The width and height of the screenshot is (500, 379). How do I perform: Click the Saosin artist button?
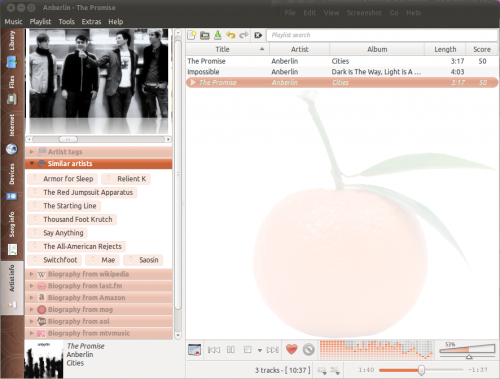coord(143,260)
